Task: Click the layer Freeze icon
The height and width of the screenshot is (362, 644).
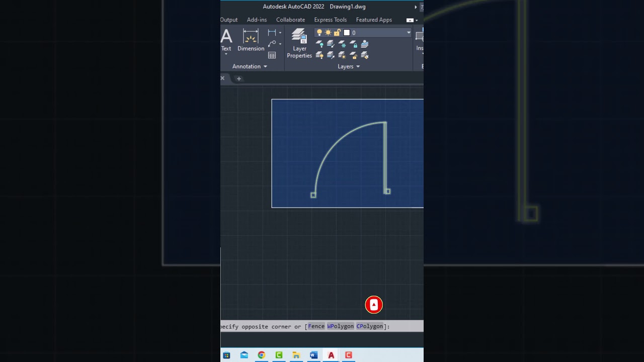Action: 342,44
